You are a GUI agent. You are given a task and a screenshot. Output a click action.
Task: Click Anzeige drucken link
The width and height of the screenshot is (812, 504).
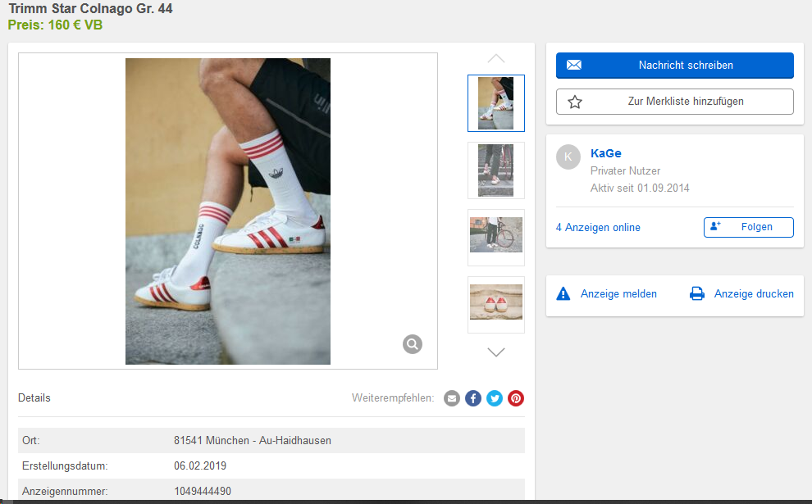tap(754, 293)
